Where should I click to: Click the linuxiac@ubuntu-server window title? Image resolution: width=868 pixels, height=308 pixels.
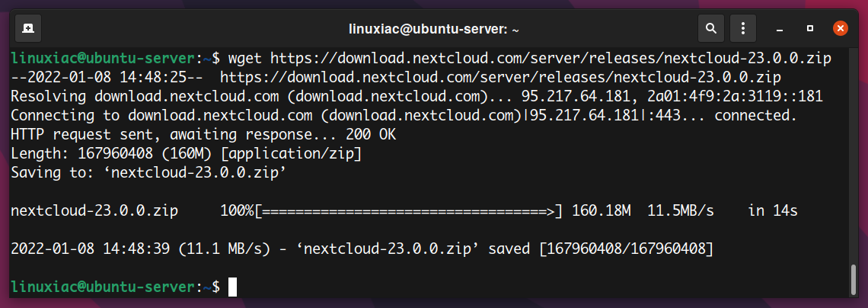pyautogui.click(x=434, y=29)
